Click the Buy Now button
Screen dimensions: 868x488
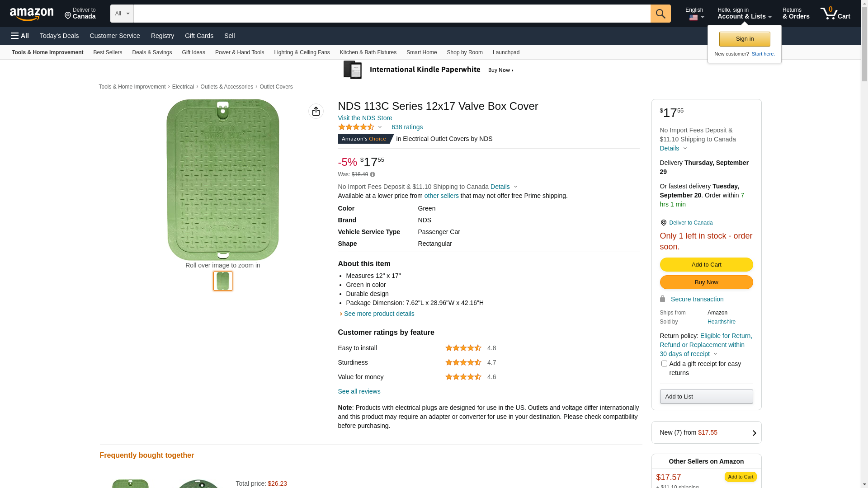coord(706,282)
